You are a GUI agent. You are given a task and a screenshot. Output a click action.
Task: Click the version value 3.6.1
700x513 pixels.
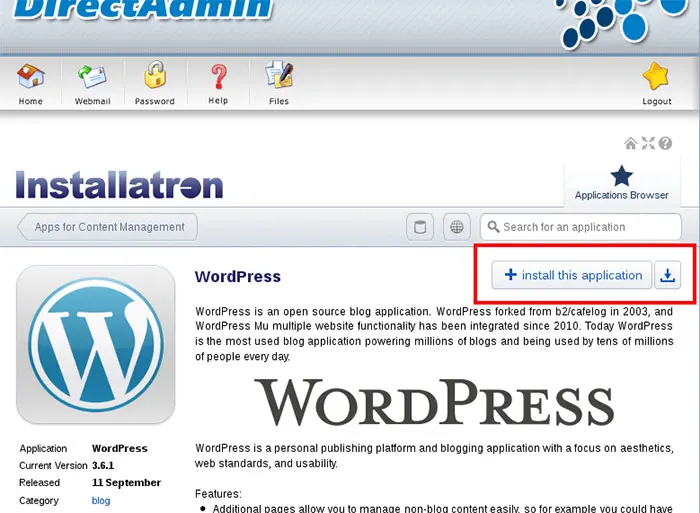click(103, 465)
